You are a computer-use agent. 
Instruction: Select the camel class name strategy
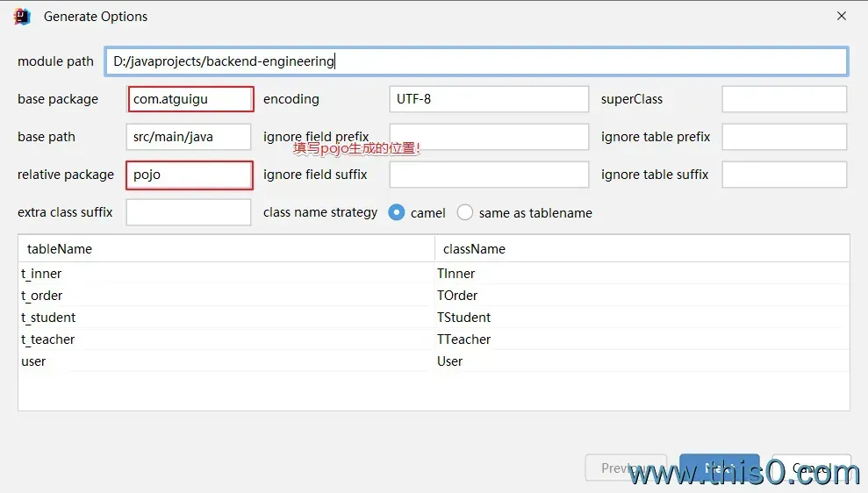pos(397,212)
